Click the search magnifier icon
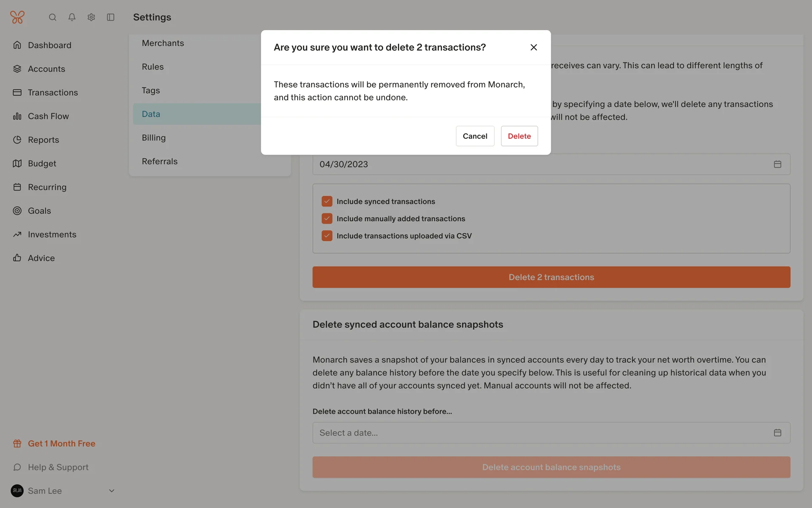812x508 pixels. click(52, 17)
